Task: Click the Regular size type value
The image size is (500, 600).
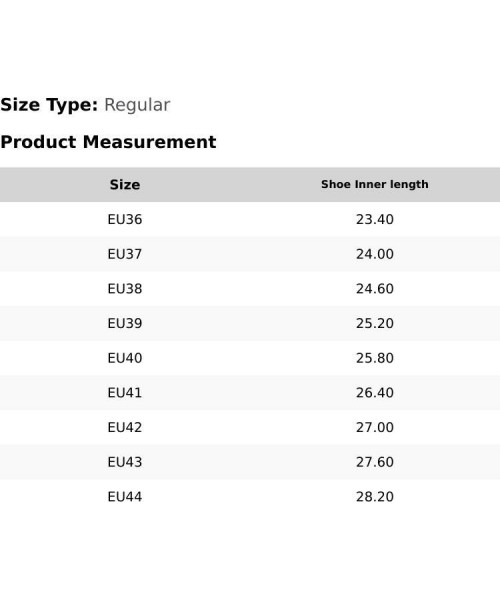Action: tap(137, 105)
